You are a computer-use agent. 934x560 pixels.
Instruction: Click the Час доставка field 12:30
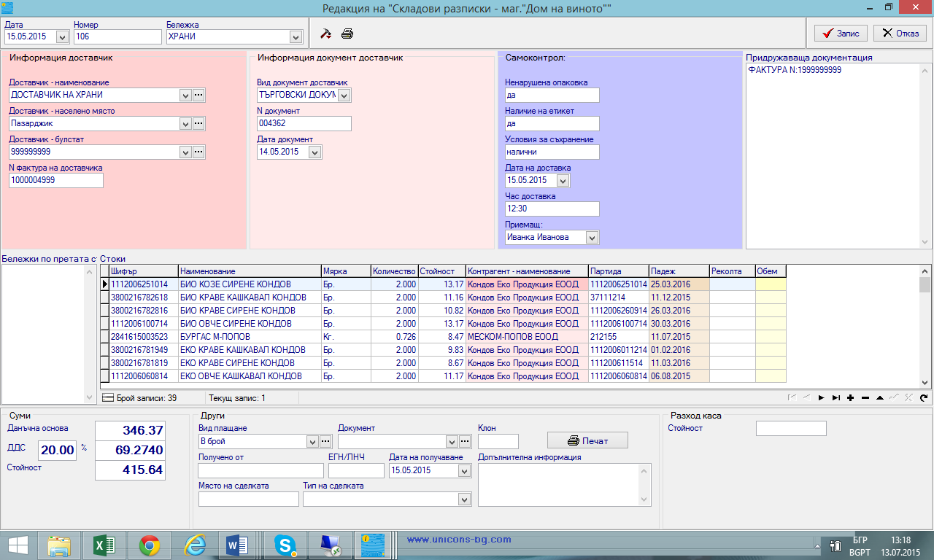coord(552,209)
